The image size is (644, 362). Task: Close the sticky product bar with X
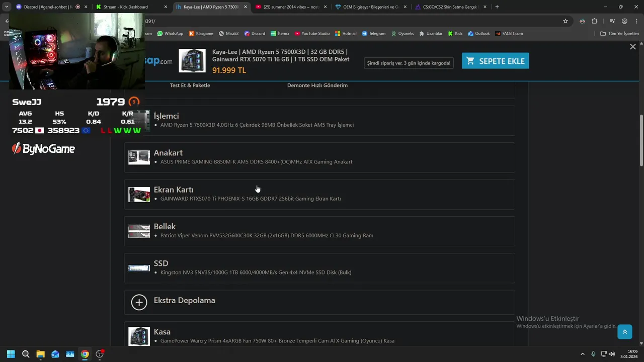[633, 46]
